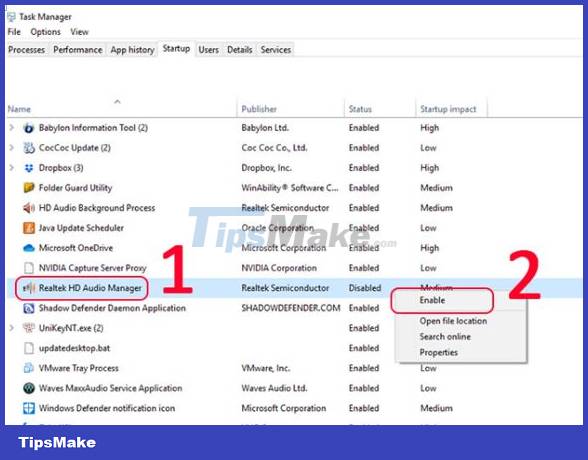Click the Microsoft OneDrive cloud icon
Screen dimensions: 588x460
pos(29,248)
